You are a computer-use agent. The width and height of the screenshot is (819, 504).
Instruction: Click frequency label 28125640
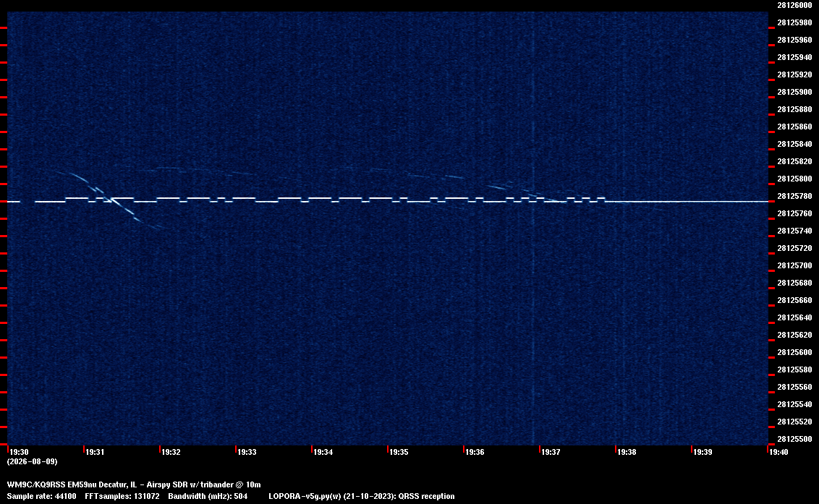tap(794, 317)
